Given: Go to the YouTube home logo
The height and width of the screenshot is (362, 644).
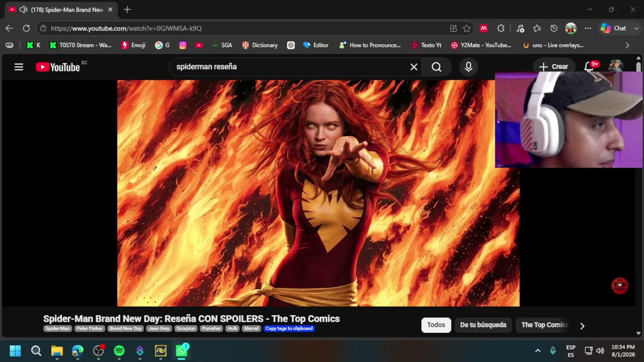Looking at the screenshot, I should point(58,67).
